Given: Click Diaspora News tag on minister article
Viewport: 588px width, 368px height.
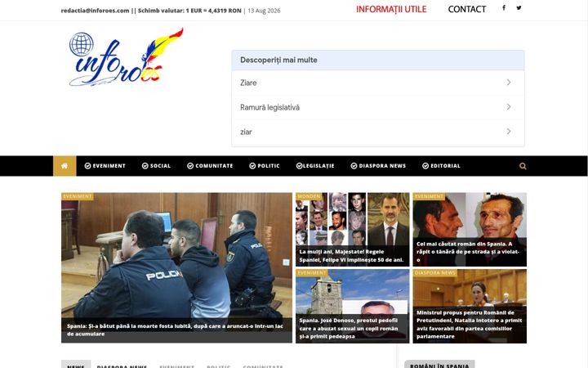Looking at the screenshot, I should (x=435, y=272).
